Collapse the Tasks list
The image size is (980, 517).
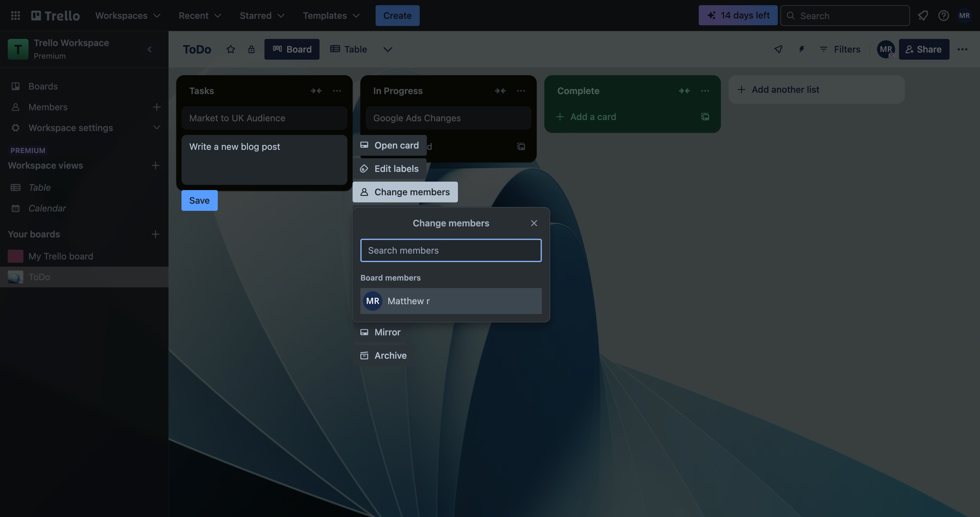(x=316, y=90)
